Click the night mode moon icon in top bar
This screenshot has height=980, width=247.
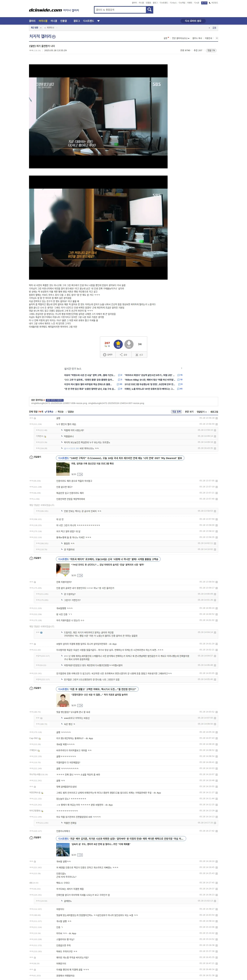[210, 3]
